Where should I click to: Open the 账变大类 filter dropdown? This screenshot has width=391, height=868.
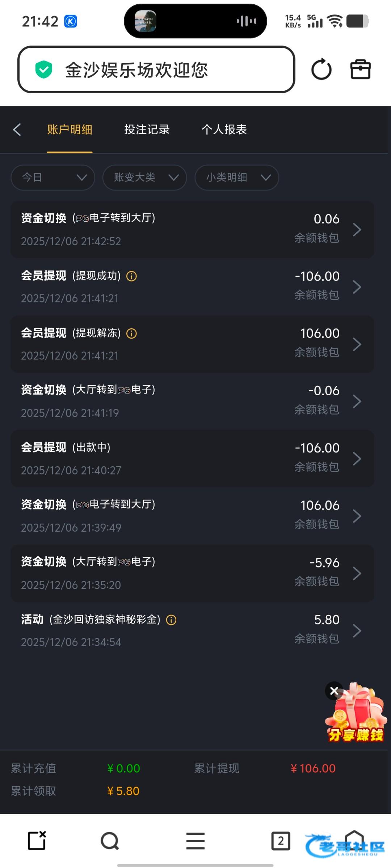(145, 177)
